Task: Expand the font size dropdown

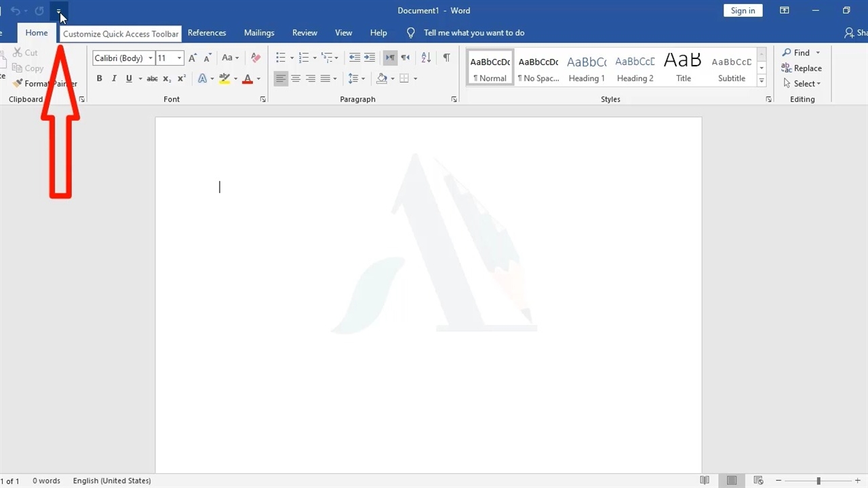Action: 179,58
